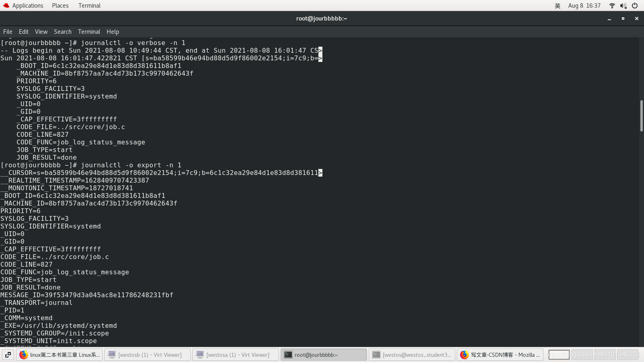Open the Applications menu in the top panel
The height and width of the screenshot is (362, 644).
pyautogui.click(x=28, y=6)
